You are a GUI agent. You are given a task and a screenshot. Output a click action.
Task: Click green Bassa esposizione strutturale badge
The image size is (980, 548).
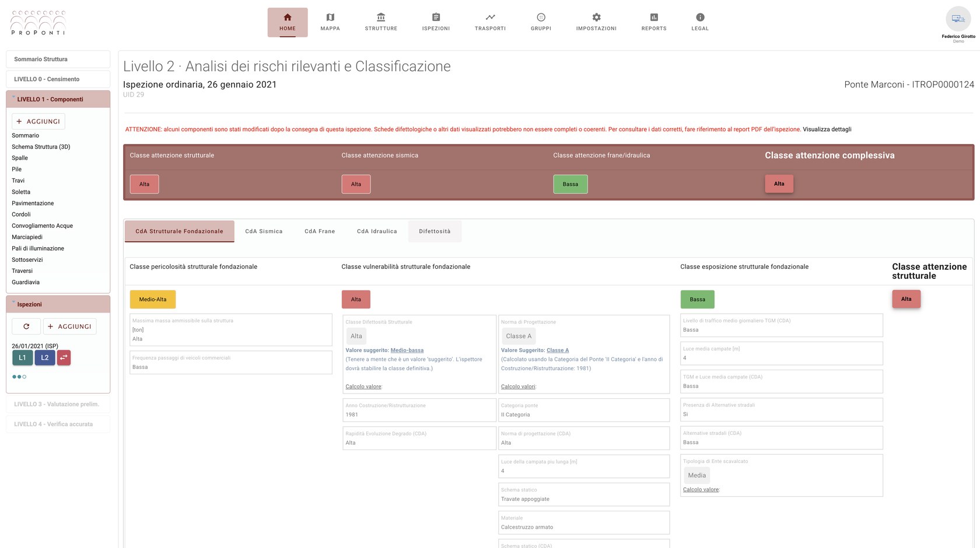(698, 300)
